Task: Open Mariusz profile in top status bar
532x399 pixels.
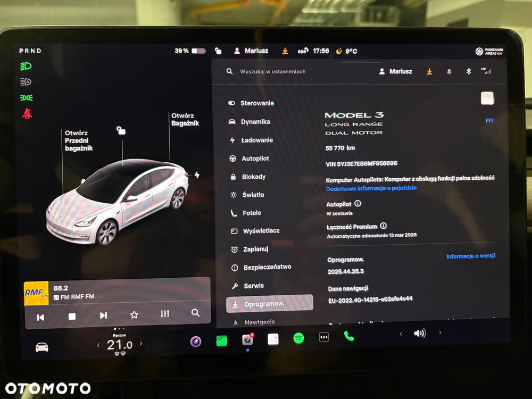Action: pos(252,51)
